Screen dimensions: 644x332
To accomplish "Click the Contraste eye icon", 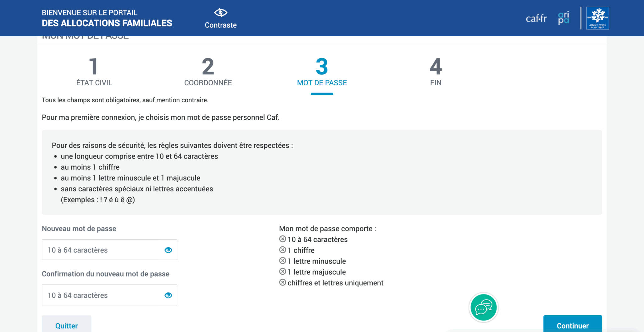I will [220, 13].
